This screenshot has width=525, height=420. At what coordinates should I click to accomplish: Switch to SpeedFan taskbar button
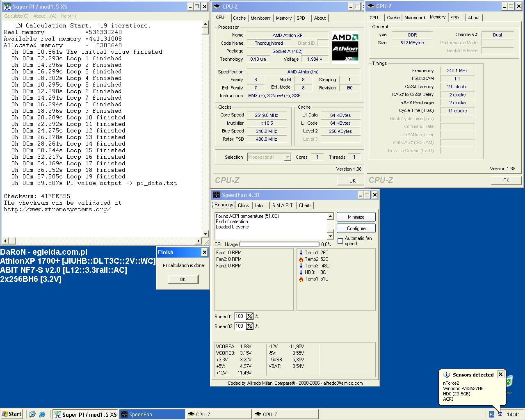click(152, 414)
